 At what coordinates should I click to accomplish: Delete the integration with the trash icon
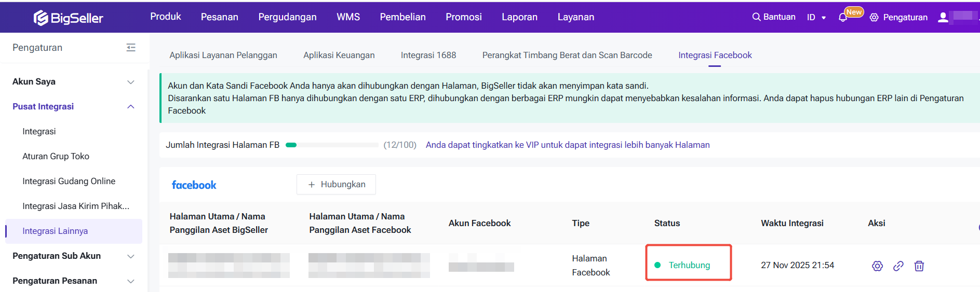click(x=919, y=266)
